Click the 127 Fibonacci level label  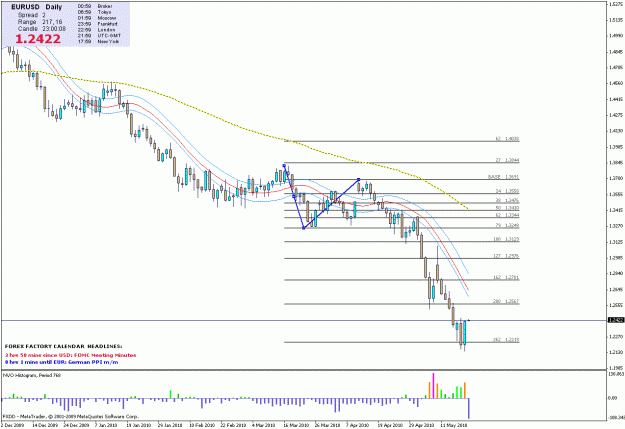(x=506, y=256)
